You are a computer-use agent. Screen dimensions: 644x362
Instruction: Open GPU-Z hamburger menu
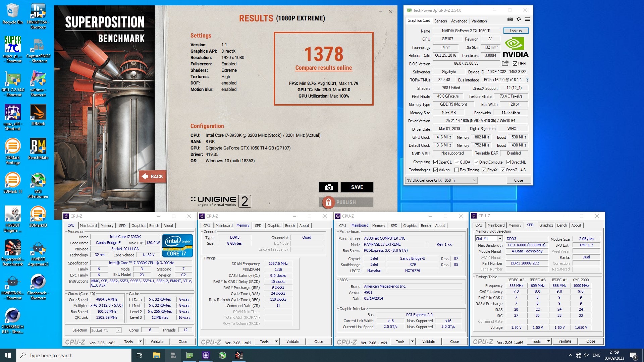coord(527,19)
